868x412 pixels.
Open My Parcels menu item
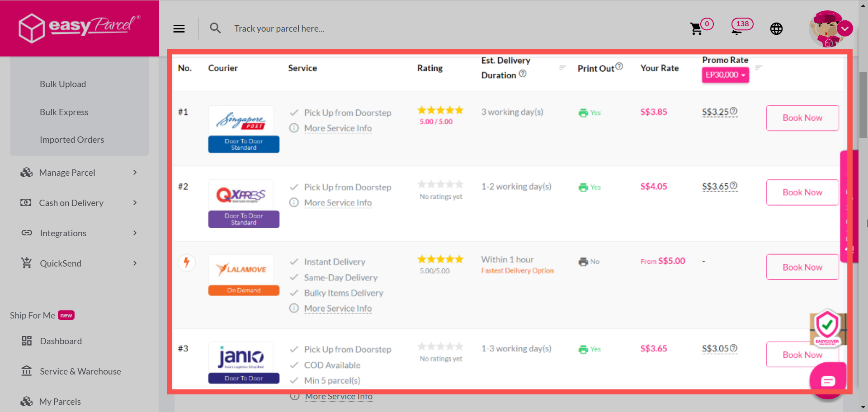(60, 402)
